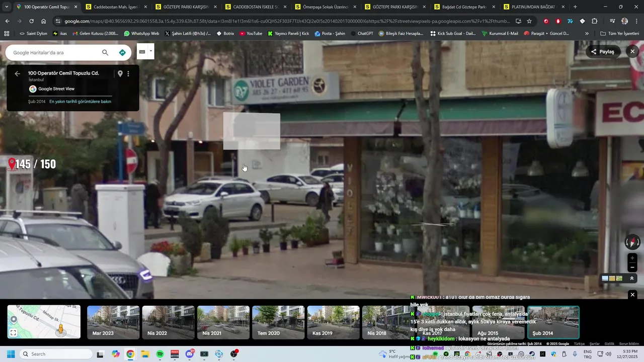644x362 pixels.
Task: Go back in browser history
Action: pyautogui.click(x=7, y=21)
